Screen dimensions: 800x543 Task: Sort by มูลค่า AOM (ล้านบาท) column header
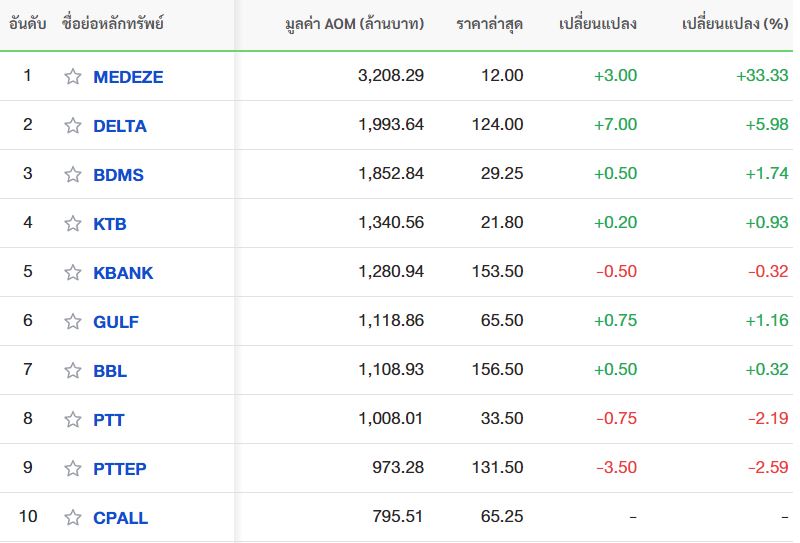pos(355,24)
